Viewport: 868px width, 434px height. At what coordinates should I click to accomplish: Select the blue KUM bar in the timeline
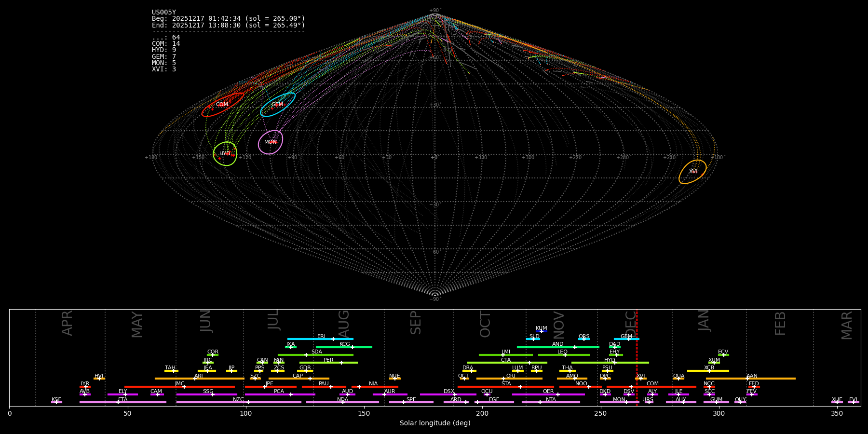click(x=542, y=331)
